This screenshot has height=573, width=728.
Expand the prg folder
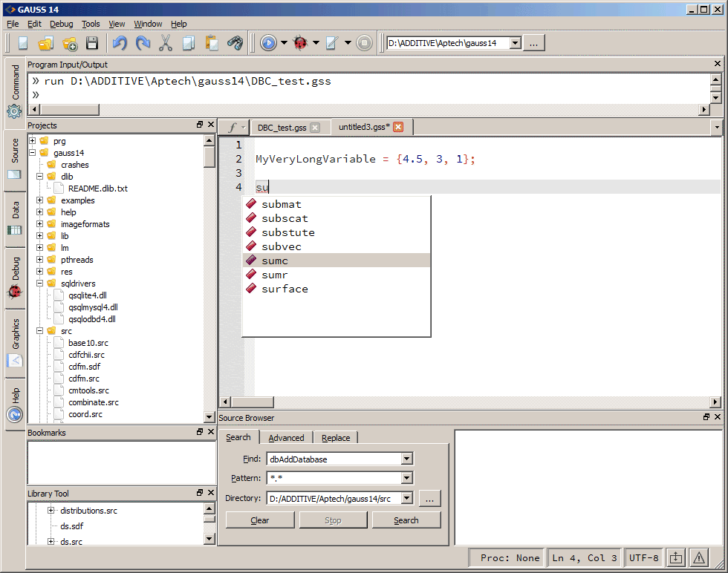tap(33, 140)
